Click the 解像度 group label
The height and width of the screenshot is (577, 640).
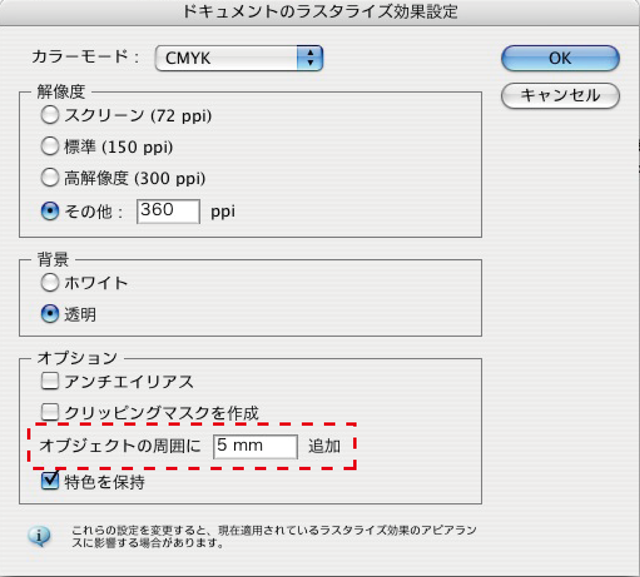[x=61, y=92]
